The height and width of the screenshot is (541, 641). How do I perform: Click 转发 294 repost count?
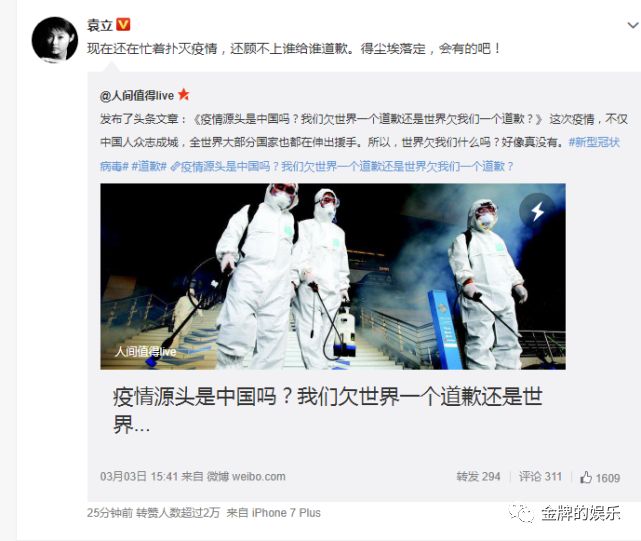point(478,476)
